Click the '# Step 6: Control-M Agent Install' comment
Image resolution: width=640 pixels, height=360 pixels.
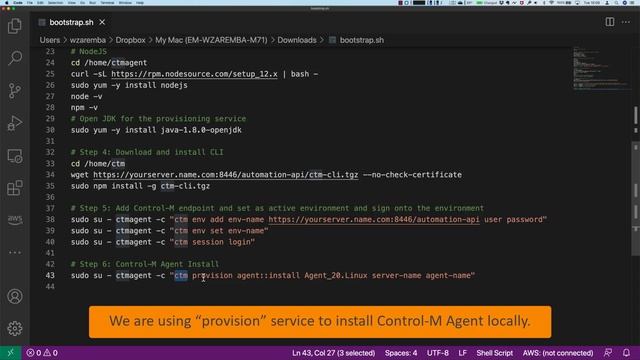click(144, 264)
